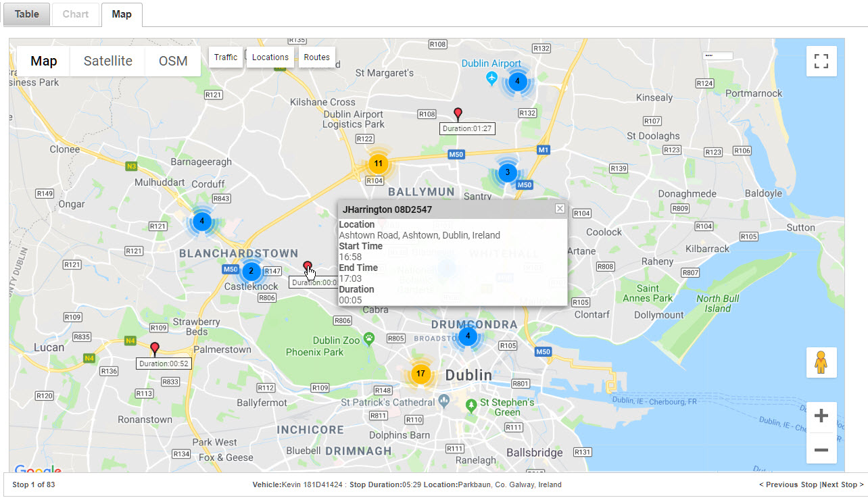The height and width of the screenshot is (498, 868).
Task: Select the Map base layer button
Action: 44,61
